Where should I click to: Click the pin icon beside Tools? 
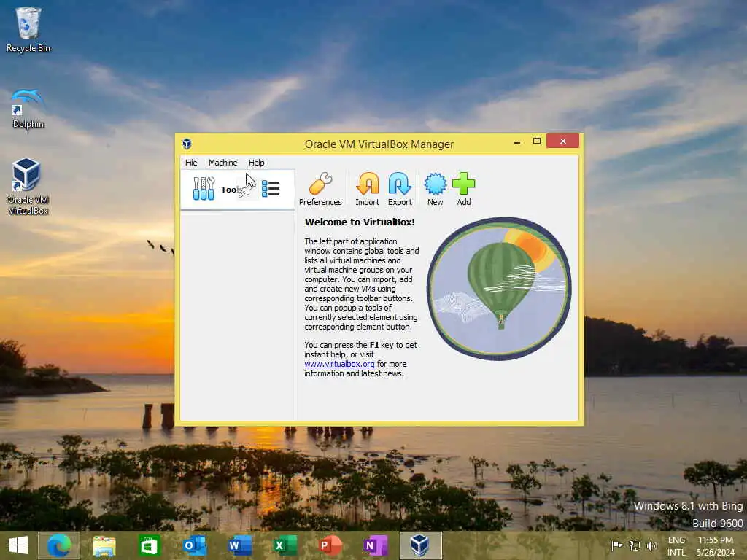coord(247,190)
